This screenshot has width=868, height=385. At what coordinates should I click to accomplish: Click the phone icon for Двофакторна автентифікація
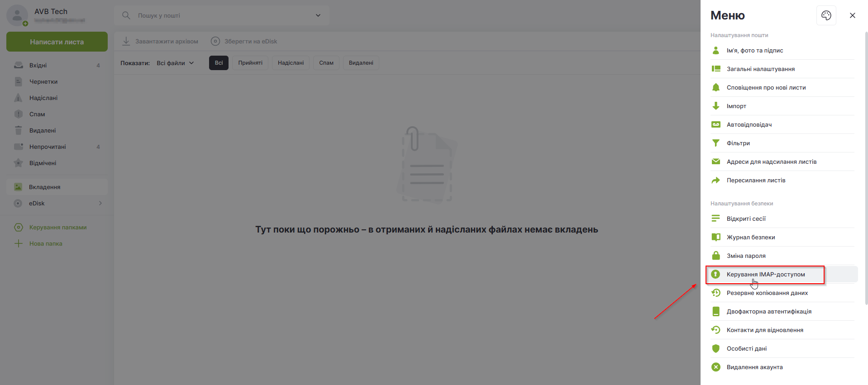[715, 311]
